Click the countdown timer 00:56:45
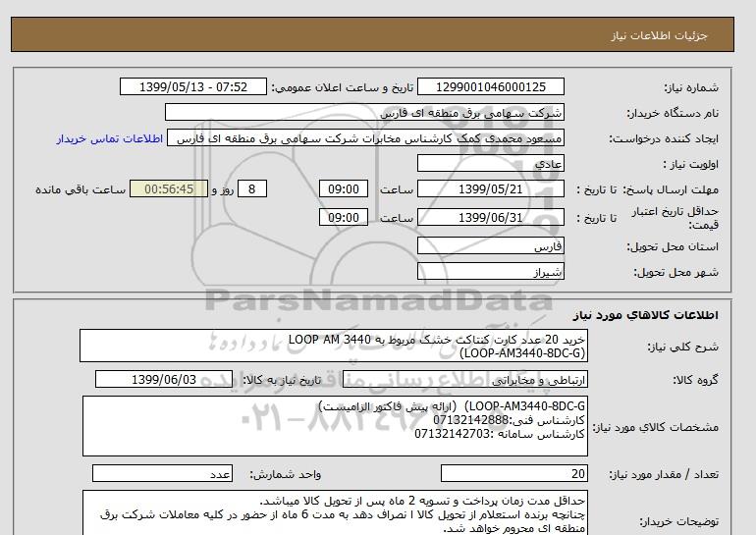The image size is (756, 535). [169, 188]
